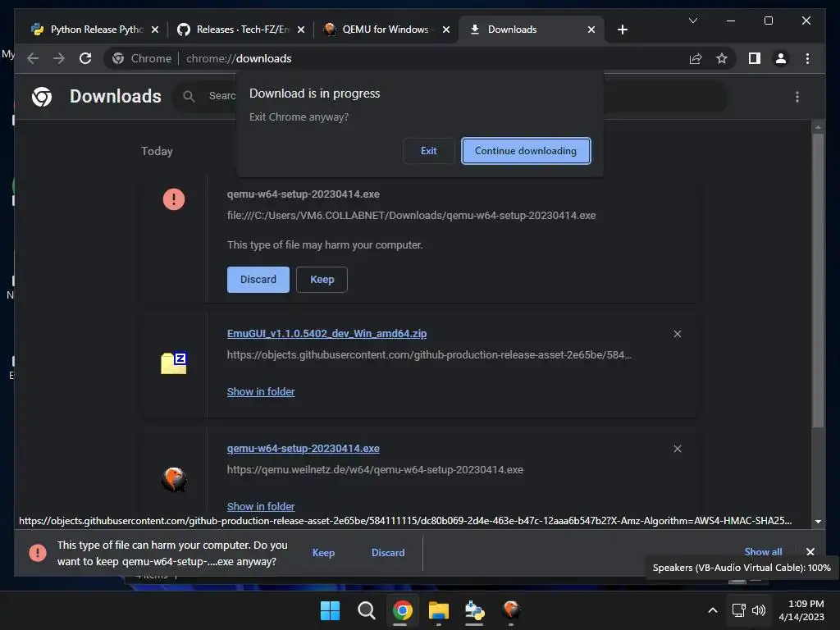Show hidden system tray icons
Viewport: 840px width, 630px height.
coord(713,610)
